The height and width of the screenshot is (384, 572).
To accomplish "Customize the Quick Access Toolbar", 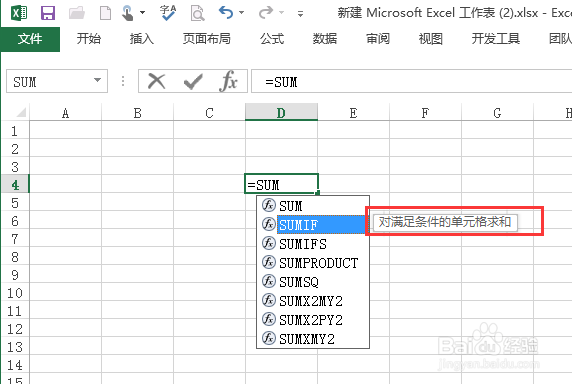I will pos(300,14).
